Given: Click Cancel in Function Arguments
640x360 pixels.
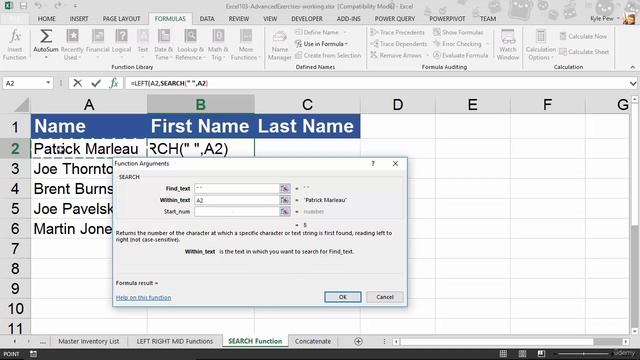Looking at the screenshot, I should pyautogui.click(x=384, y=297).
